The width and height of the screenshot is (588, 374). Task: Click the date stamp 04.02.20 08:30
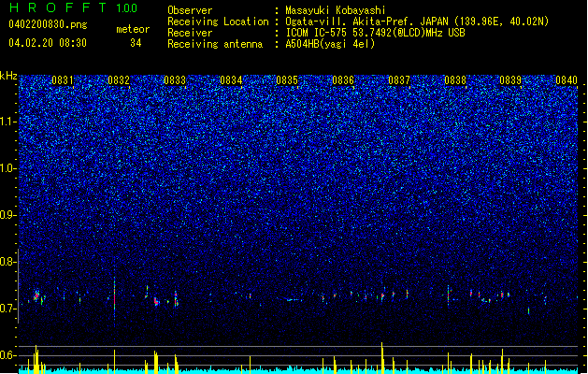click(x=48, y=43)
